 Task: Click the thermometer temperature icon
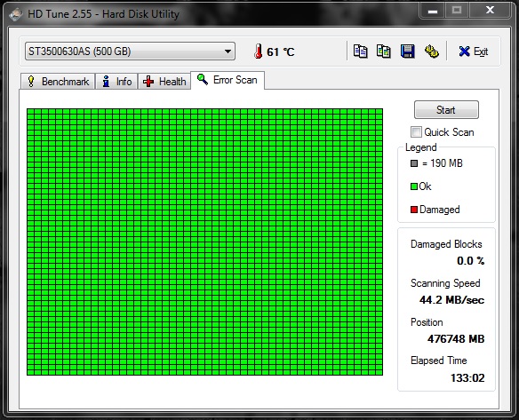pos(259,52)
